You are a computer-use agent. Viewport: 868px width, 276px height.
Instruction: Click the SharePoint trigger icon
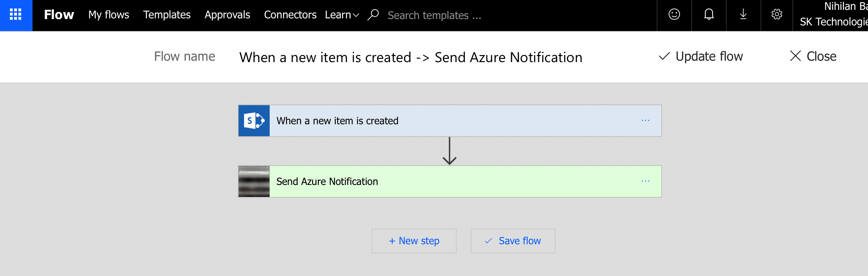254,121
